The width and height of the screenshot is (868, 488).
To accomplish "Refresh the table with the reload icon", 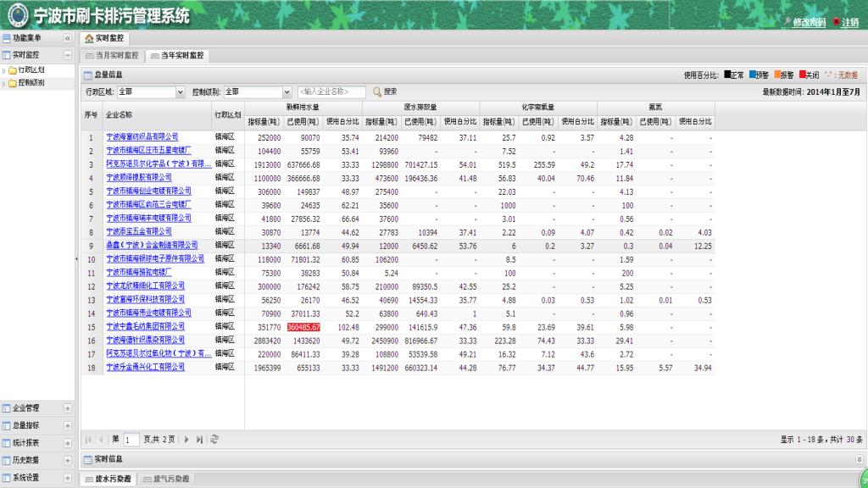I will coord(214,440).
